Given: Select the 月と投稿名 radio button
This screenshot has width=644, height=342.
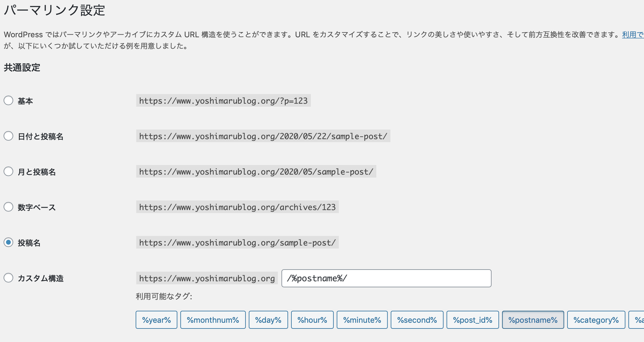Looking at the screenshot, I should pos(8,171).
